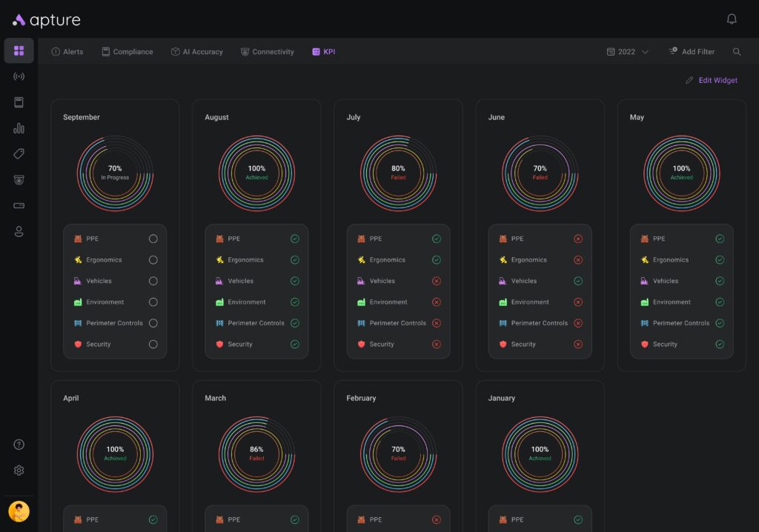Expand the 2022 year dropdown
759x532 pixels.
[628, 52]
